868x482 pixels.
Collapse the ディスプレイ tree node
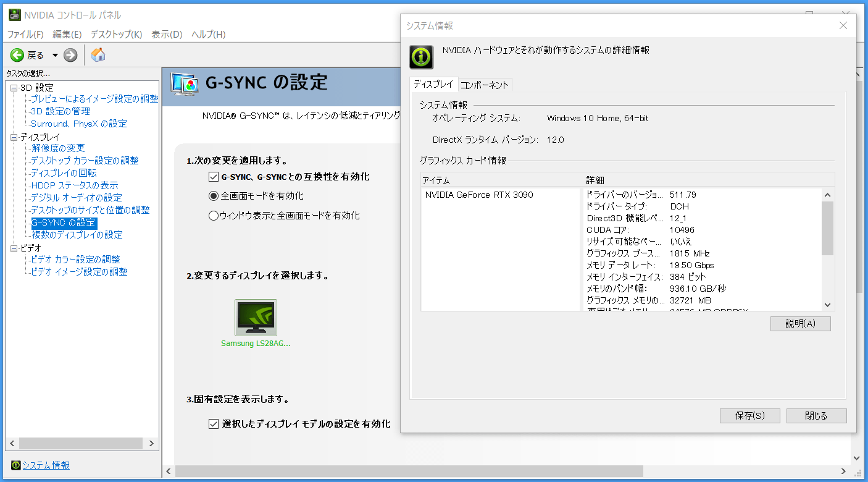(14, 137)
